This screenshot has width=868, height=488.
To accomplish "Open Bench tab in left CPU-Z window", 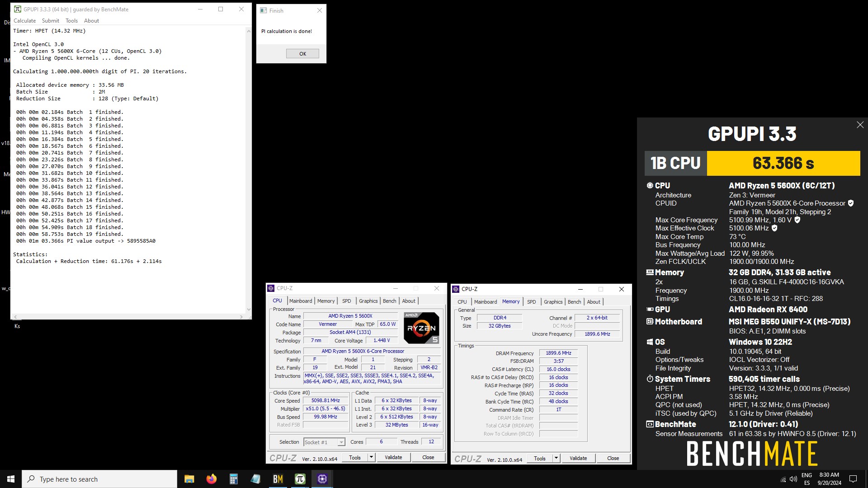I will point(389,301).
